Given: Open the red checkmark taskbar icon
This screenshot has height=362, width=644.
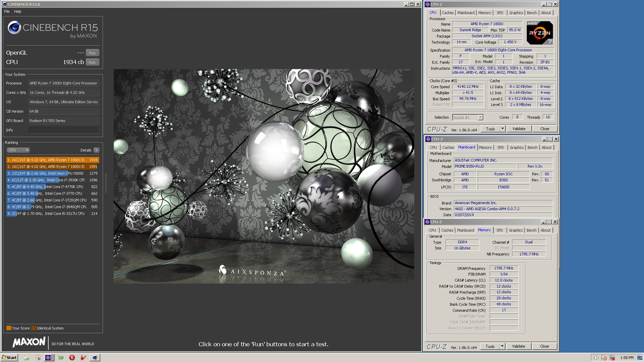Looking at the screenshot, I should point(84,358).
